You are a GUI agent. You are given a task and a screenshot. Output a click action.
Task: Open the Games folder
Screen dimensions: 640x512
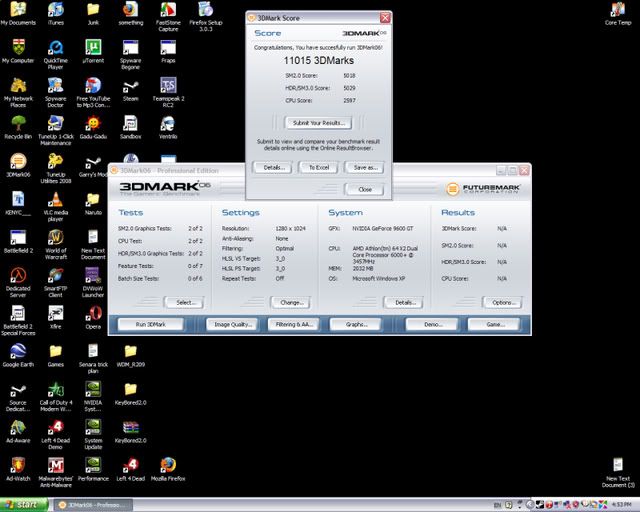point(56,355)
